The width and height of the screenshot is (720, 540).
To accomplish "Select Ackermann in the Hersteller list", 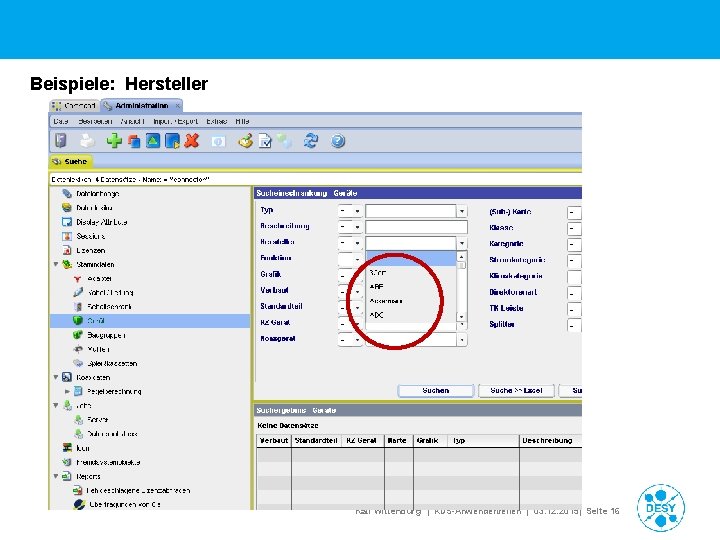I will (411, 301).
